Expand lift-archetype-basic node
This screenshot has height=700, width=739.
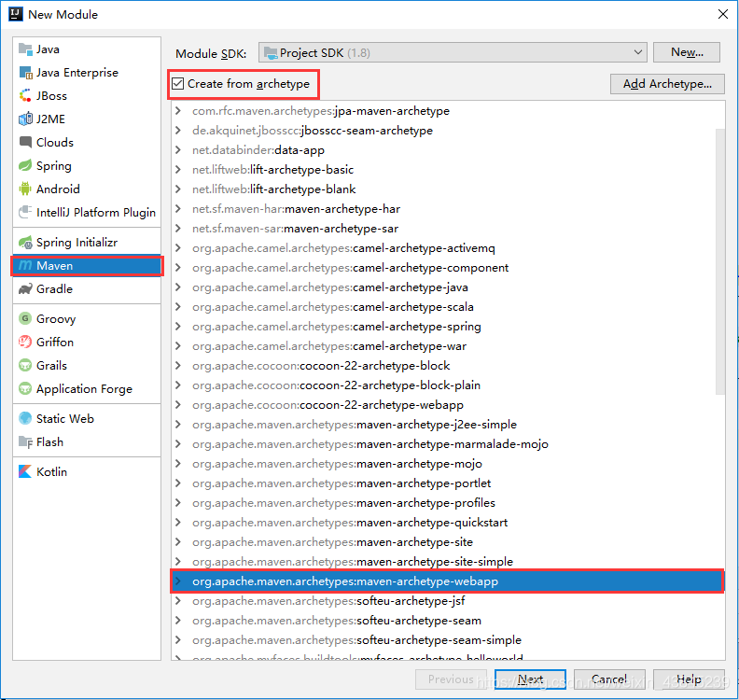pos(178,169)
